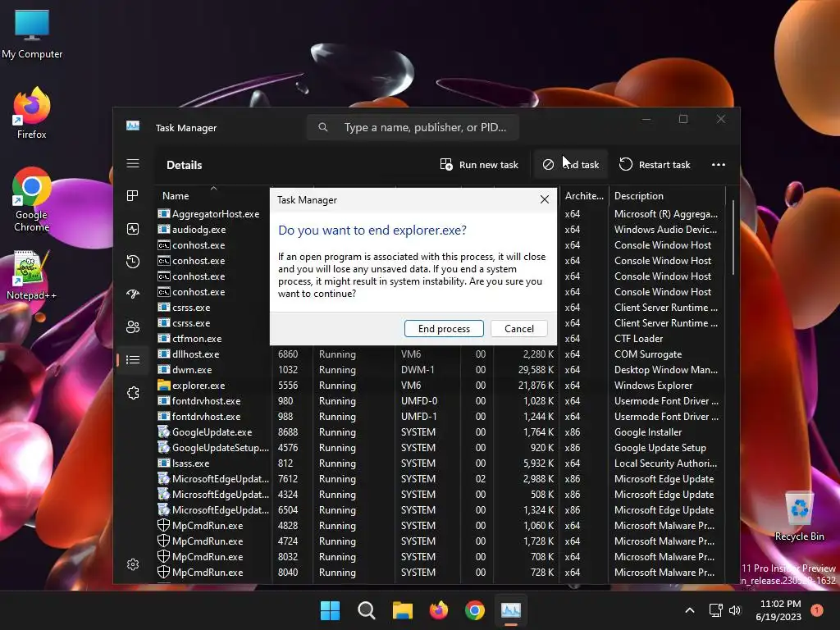This screenshot has width=840, height=630.
Task: Open the volume tray icon
Action: (x=735, y=610)
